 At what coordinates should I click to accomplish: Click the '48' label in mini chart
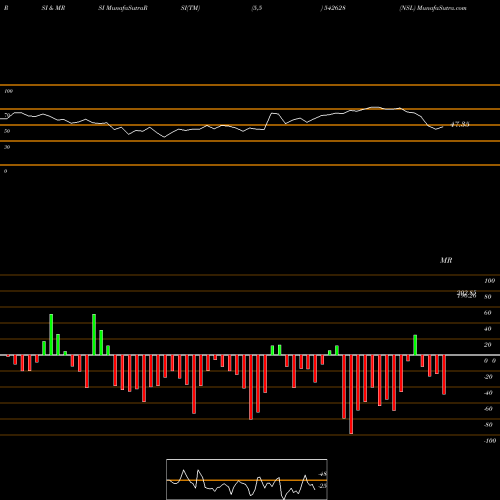323,474
